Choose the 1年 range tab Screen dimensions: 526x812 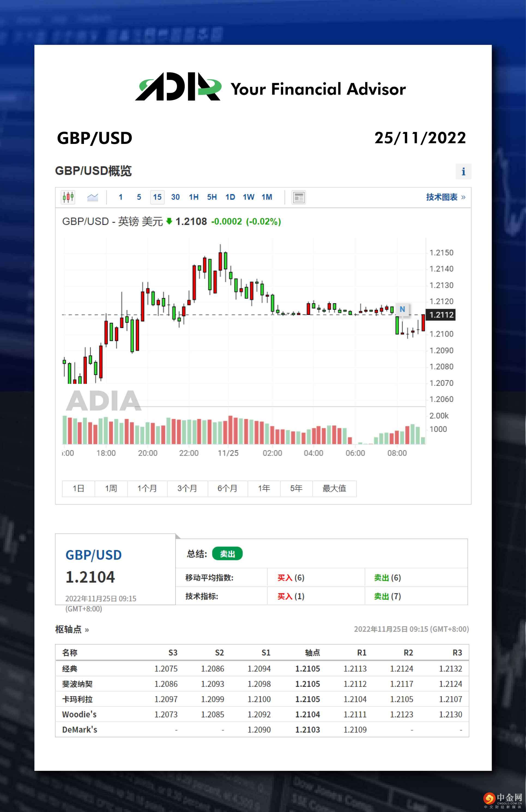264,488
